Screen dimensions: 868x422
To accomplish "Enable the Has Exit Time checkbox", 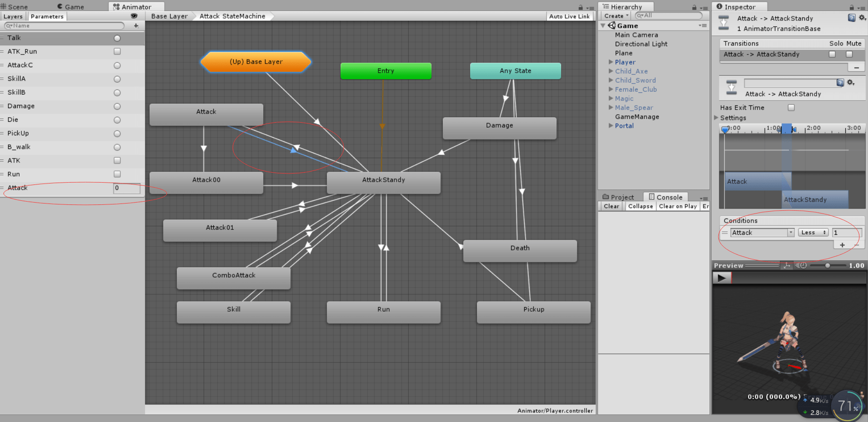I will (791, 108).
